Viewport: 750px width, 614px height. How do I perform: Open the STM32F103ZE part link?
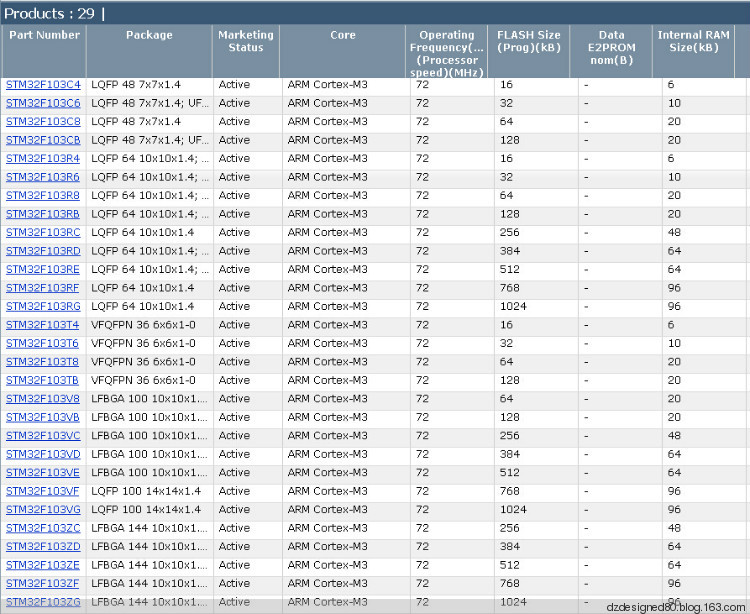coord(43,565)
